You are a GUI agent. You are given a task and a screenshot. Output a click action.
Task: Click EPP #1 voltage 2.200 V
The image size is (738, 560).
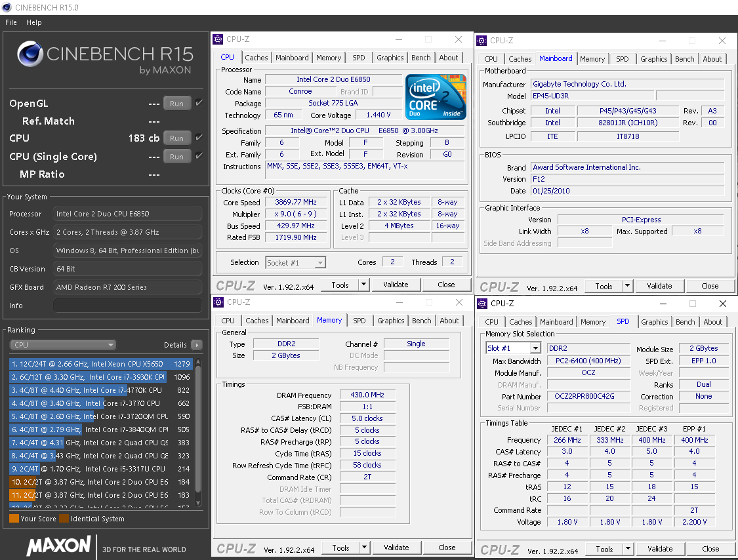coord(694,522)
